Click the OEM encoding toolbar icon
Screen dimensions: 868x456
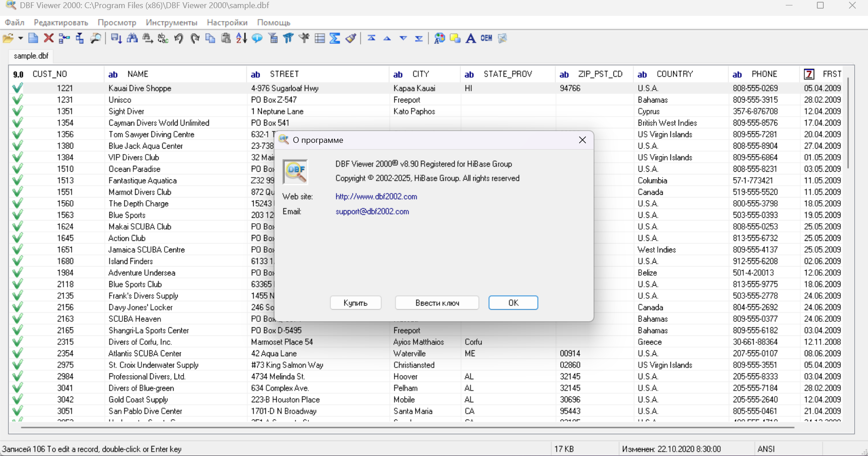486,38
